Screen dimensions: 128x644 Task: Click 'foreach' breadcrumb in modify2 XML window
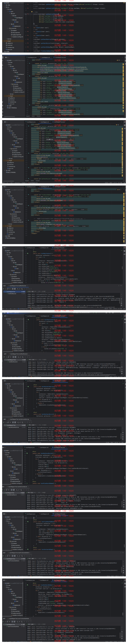(39, 116)
